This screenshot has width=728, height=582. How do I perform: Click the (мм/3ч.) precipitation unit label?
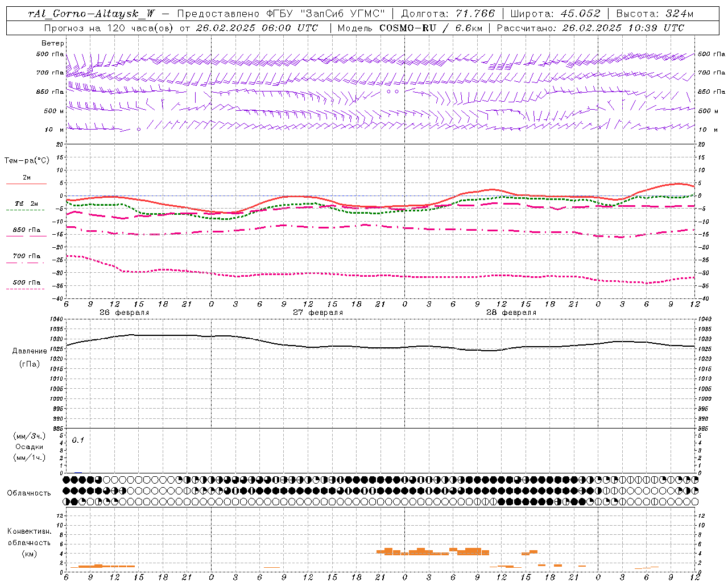pyautogui.click(x=30, y=436)
